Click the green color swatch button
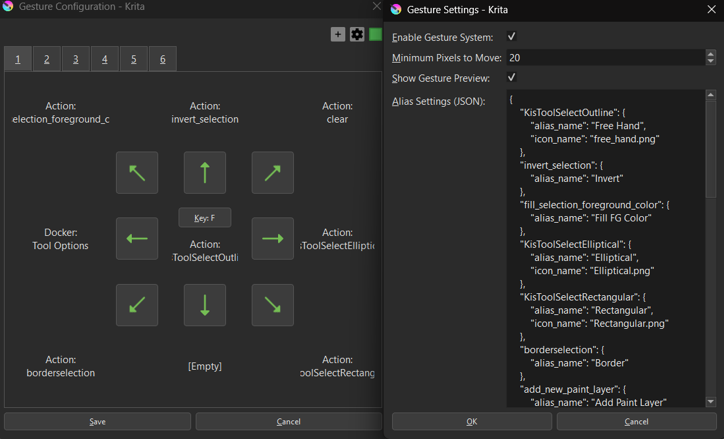 (x=375, y=34)
